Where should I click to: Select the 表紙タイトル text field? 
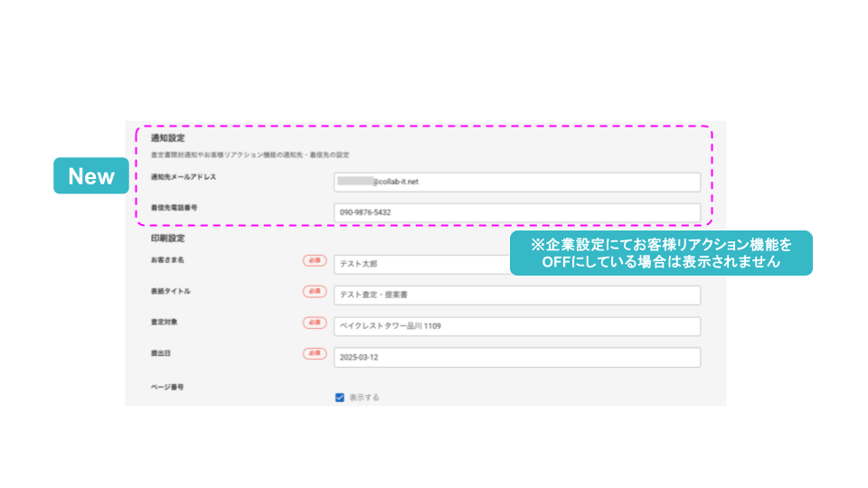point(516,295)
